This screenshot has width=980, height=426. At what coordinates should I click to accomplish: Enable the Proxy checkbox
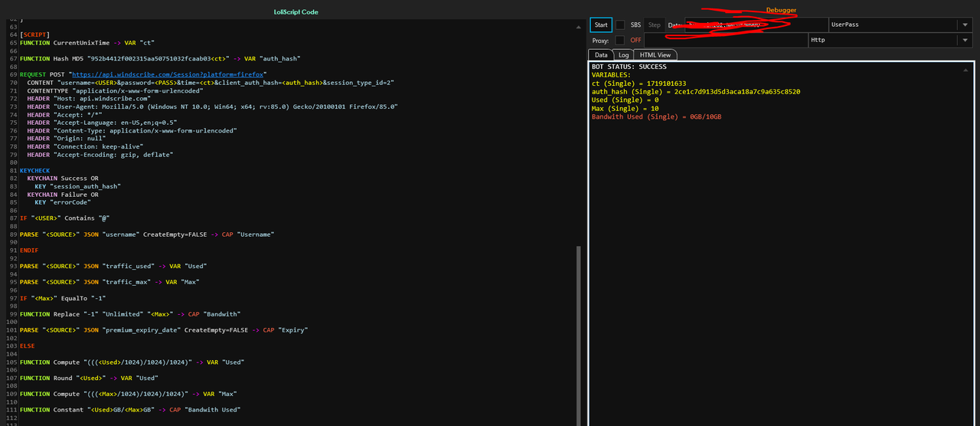pyautogui.click(x=621, y=40)
